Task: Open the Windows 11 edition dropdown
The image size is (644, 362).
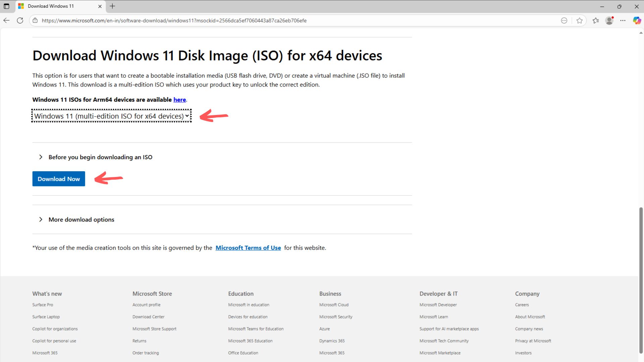Action: coord(111,116)
